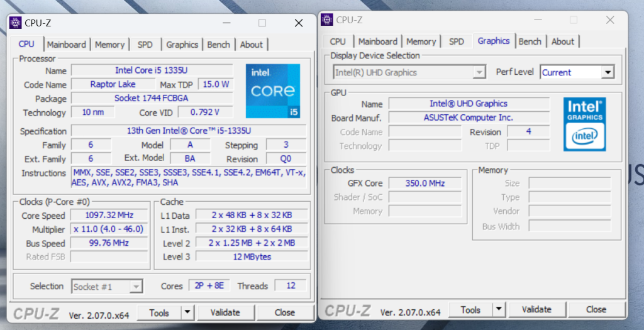Select the SPD tab in left window
This screenshot has width=644, height=330.
pos(145,45)
